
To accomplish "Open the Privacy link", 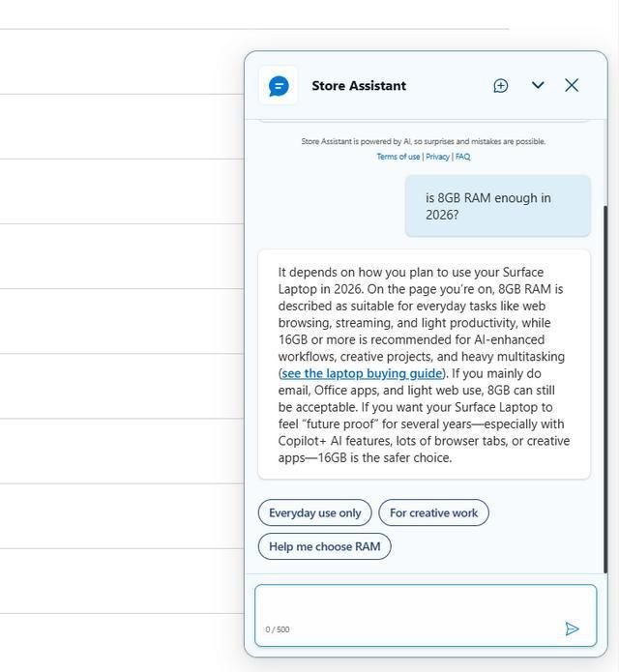I will point(437,157).
